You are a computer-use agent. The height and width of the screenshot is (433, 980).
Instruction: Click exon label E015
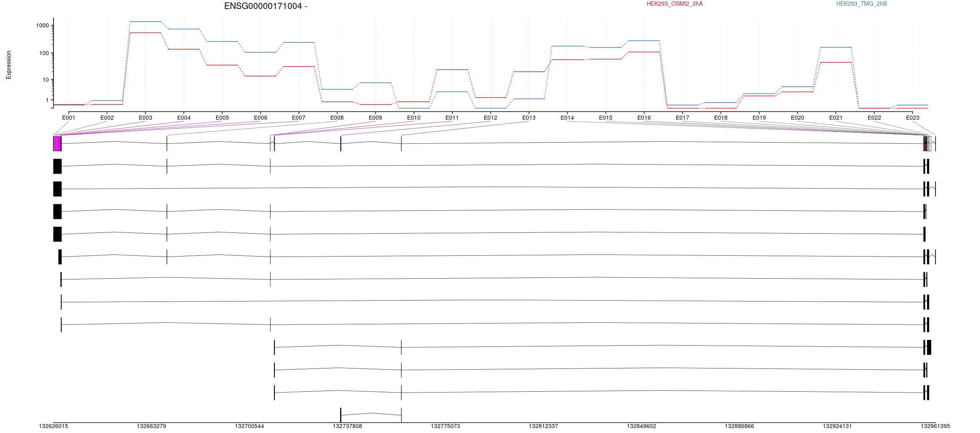click(606, 118)
